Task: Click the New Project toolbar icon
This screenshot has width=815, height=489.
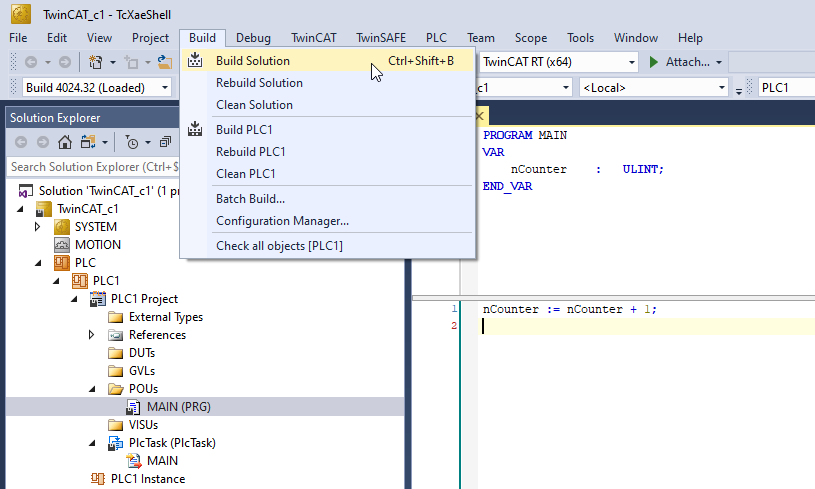Action: [97, 62]
